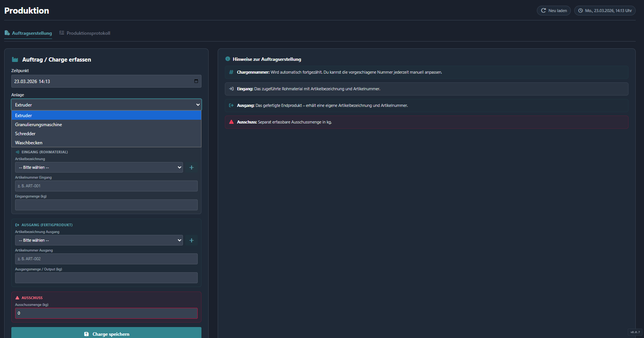Pick Waschbecken from the open list

pyautogui.click(x=29, y=143)
